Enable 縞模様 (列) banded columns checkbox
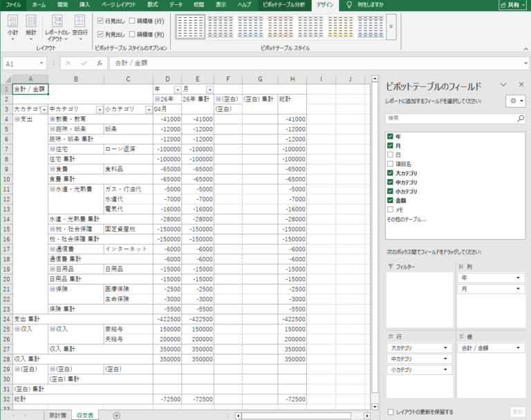This screenshot has height=420, width=531. coord(132,34)
